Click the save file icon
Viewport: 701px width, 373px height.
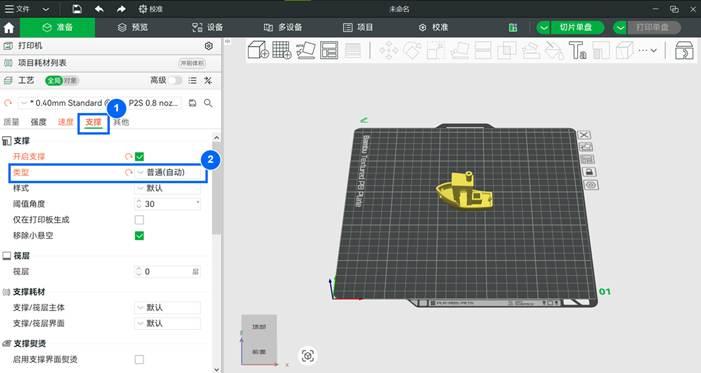(x=77, y=8)
